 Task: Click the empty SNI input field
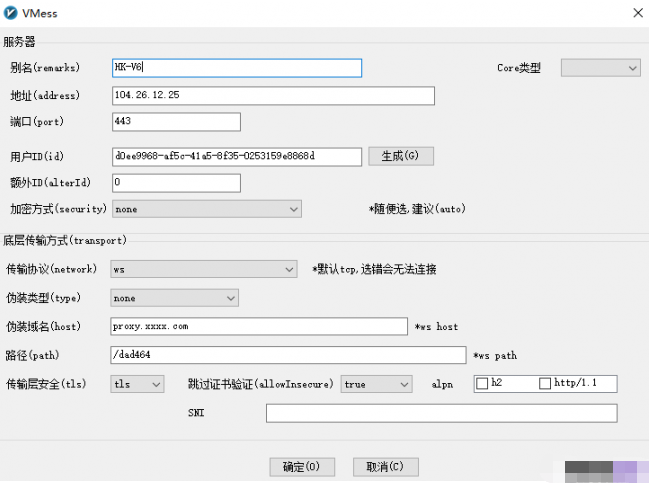coord(441,413)
